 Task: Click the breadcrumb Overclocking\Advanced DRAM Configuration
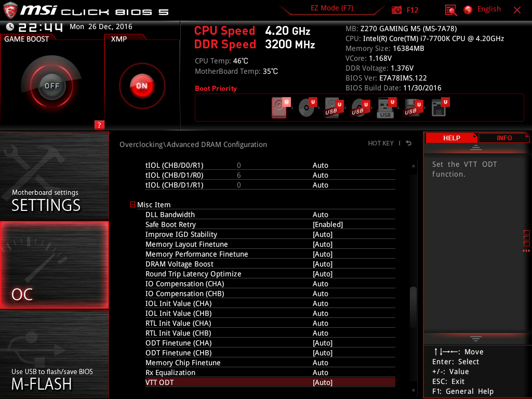tap(193, 144)
